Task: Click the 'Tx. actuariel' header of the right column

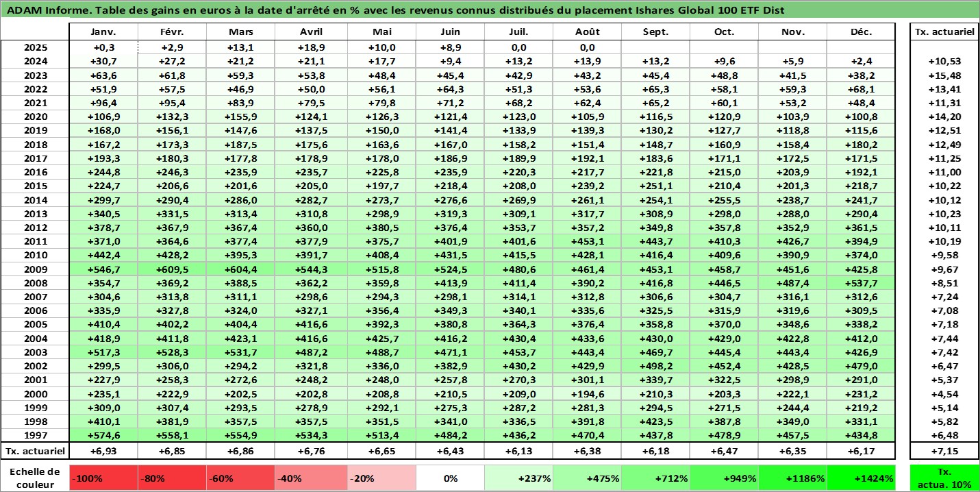Action: pyautogui.click(x=944, y=32)
